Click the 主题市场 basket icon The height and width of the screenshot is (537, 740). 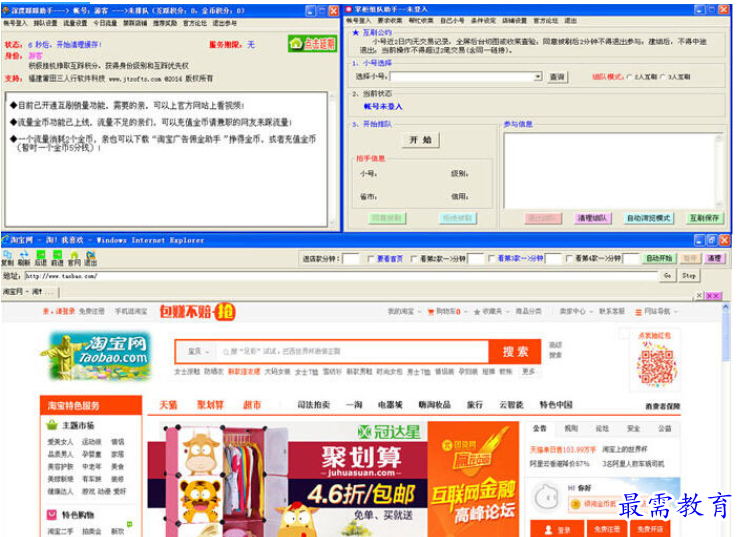point(52,425)
